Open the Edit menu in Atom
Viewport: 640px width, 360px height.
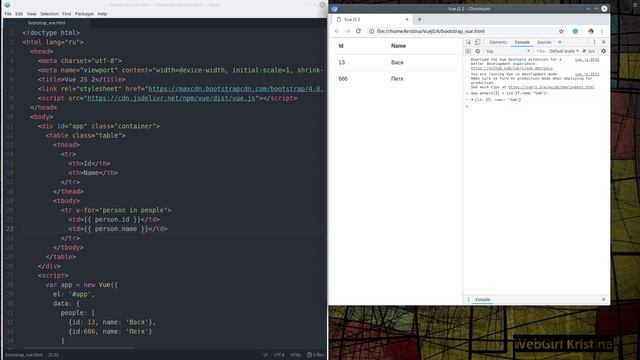click(19, 14)
